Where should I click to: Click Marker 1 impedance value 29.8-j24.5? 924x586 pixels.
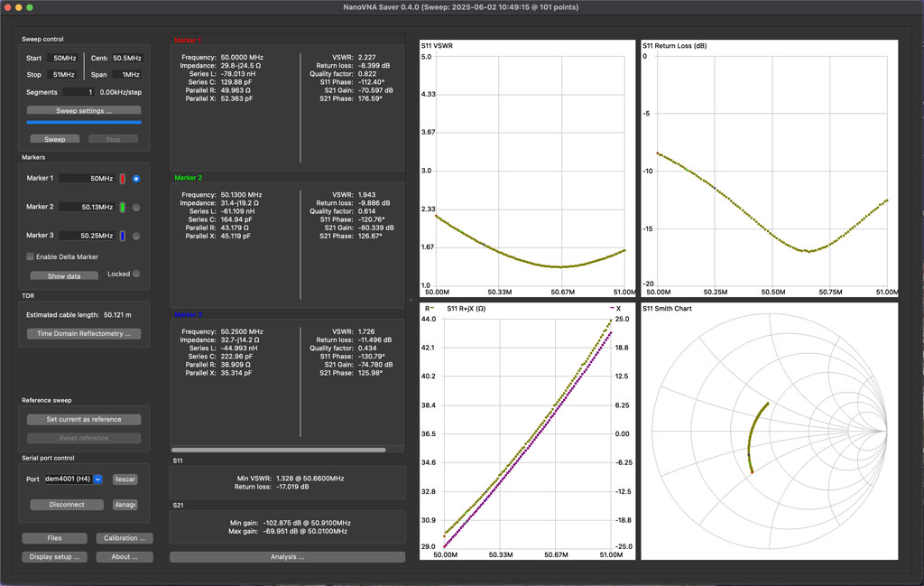240,65
